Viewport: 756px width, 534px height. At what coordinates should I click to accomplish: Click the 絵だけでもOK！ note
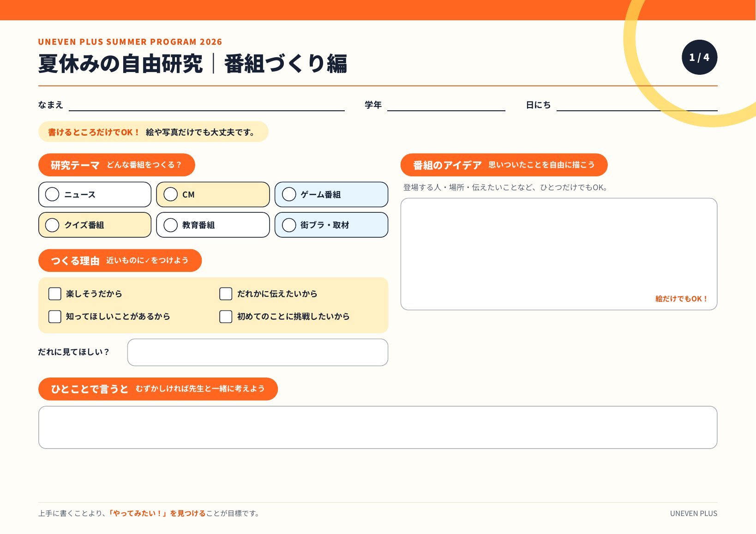tap(681, 299)
